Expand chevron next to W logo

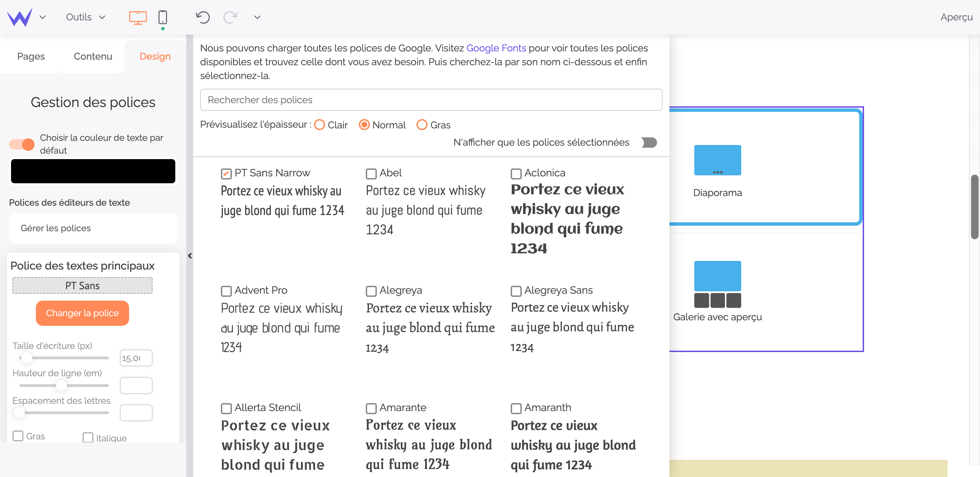tap(42, 17)
